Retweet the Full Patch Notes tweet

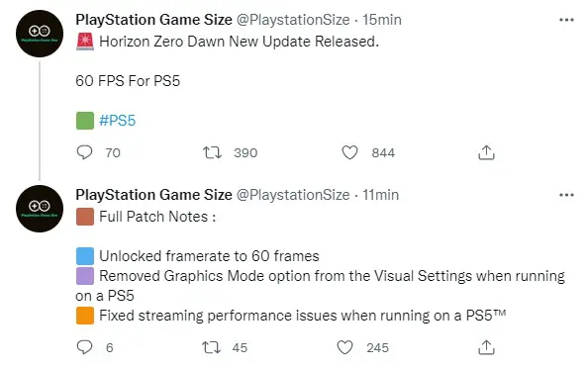tap(212, 347)
